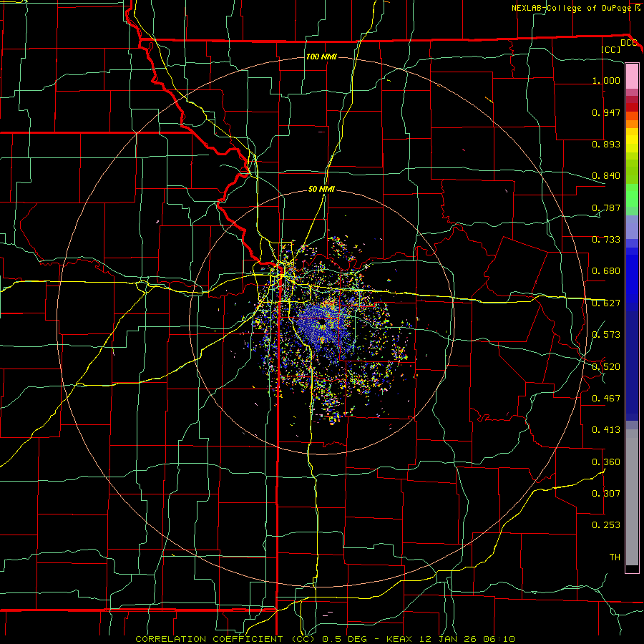Screen dimensions: 644x644
Task: Click the 0.733 legend value
Action: pos(606,240)
